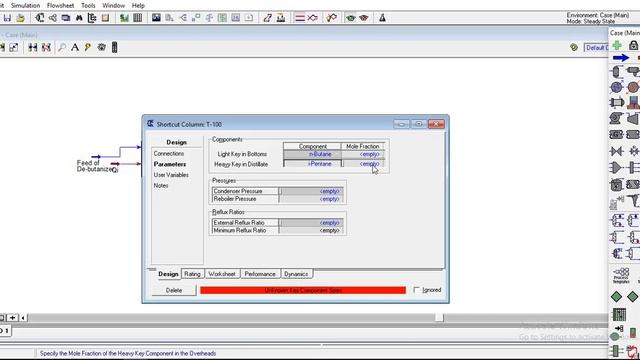The width and height of the screenshot is (640, 360).
Task: Select the text annotation A tool
Action: pyautogui.click(x=75, y=47)
